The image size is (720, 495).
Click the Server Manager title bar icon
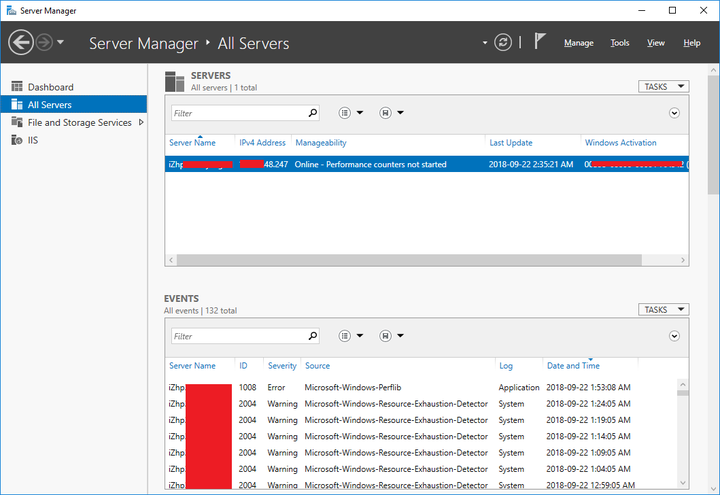coord(11,10)
